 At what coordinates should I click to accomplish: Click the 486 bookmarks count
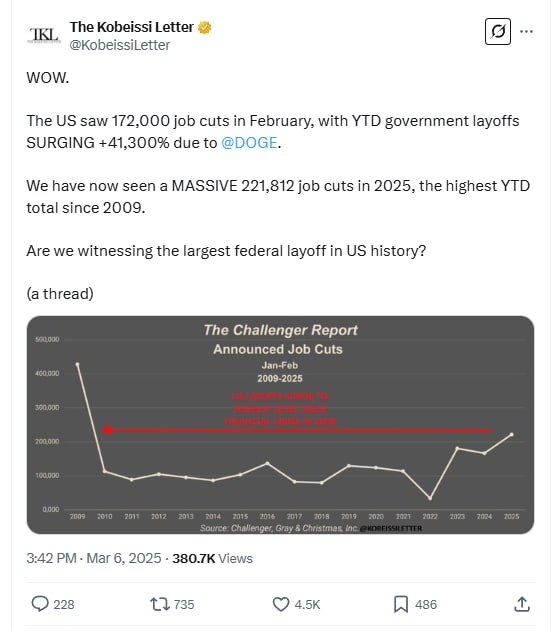(x=426, y=604)
